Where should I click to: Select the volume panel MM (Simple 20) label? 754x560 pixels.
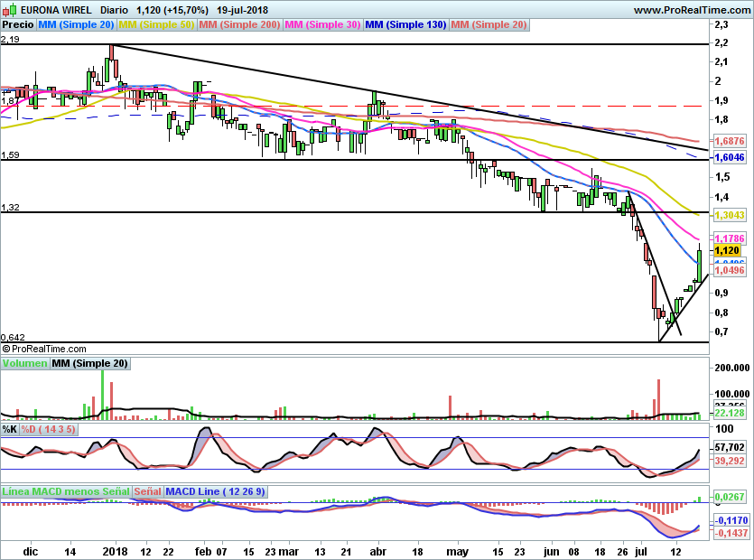pos(89,363)
